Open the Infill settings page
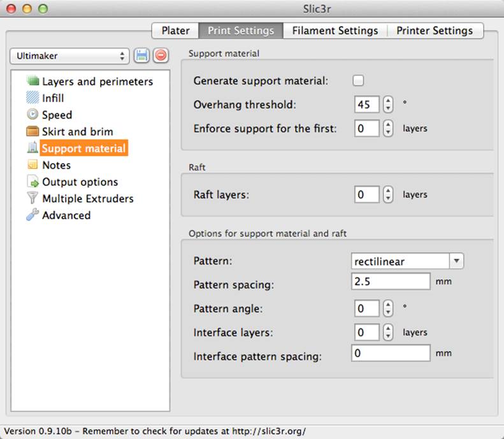The height and width of the screenshot is (439, 504). click(x=53, y=98)
